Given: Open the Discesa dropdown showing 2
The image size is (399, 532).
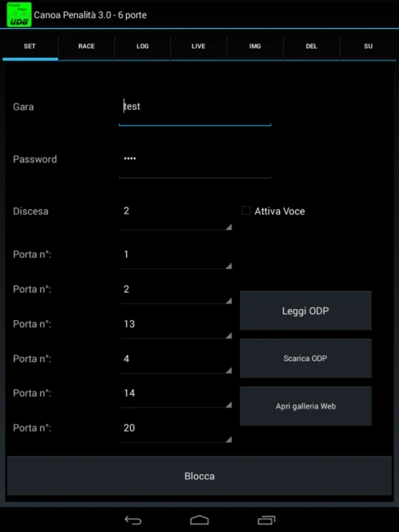Looking at the screenshot, I should [175, 216].
